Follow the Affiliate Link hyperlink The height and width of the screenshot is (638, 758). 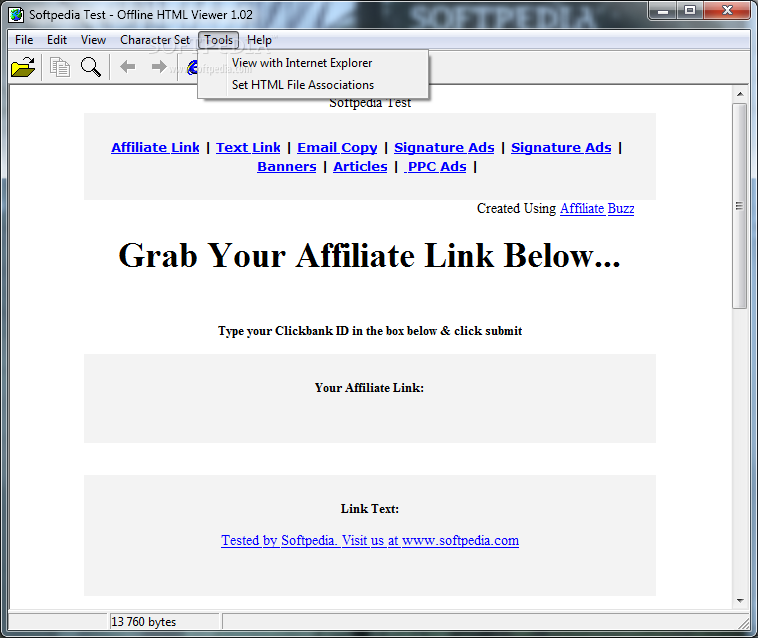pos(155,147)
